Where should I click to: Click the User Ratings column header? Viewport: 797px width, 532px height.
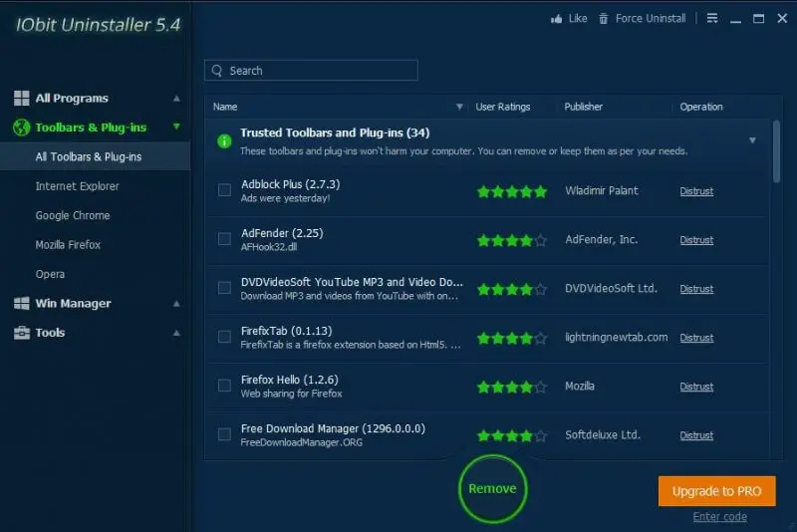[503, 107]
